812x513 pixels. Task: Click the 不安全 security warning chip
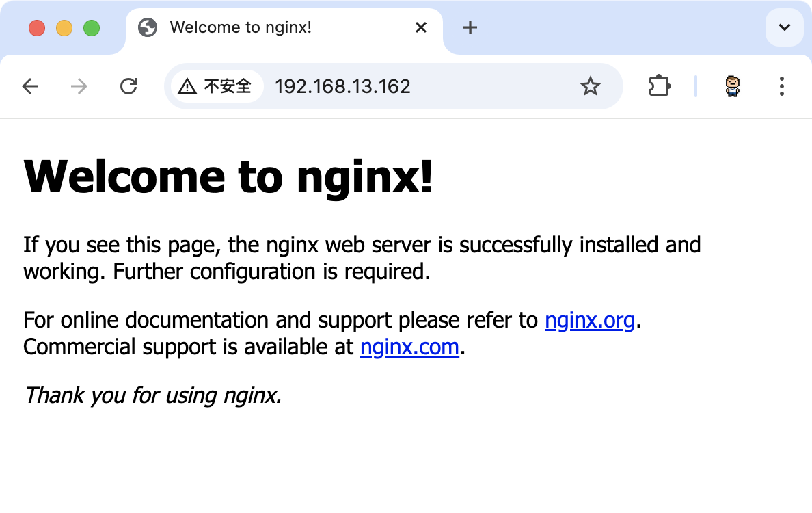(x=216, y=86)
